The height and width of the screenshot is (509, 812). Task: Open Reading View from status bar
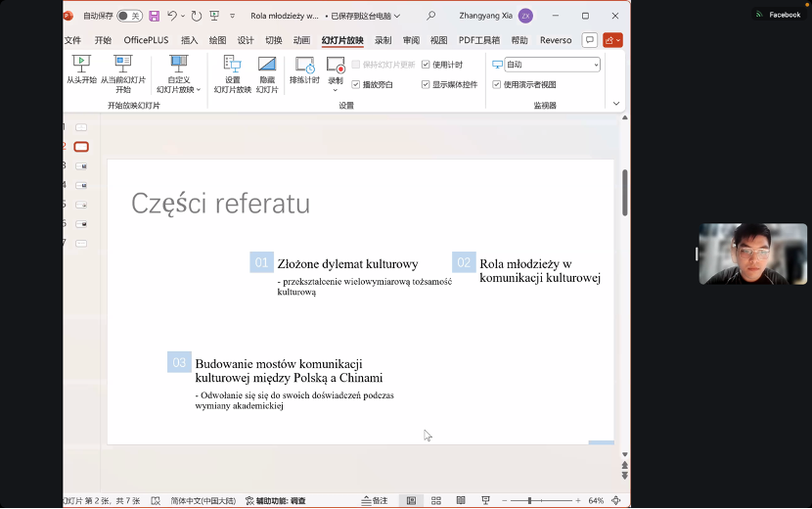click(460, 500)
